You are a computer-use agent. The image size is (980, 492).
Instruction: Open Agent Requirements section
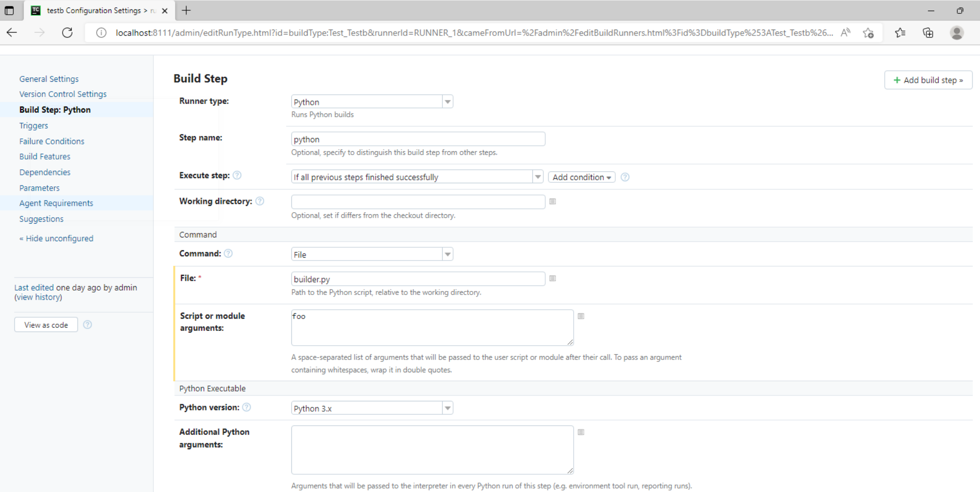pyautogui.click(x=56, y=203)
